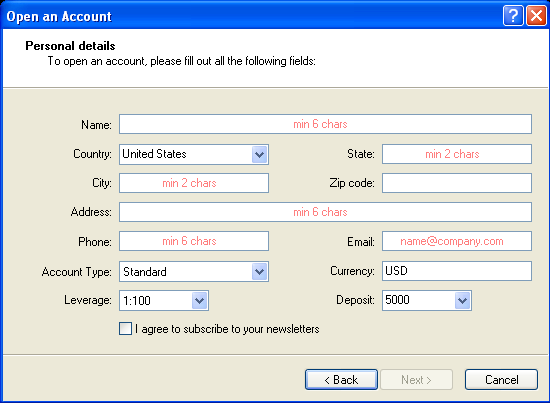The height and width of the screenshot is (403, 551).
Task: Click inside the Address field
Action: 325,212
